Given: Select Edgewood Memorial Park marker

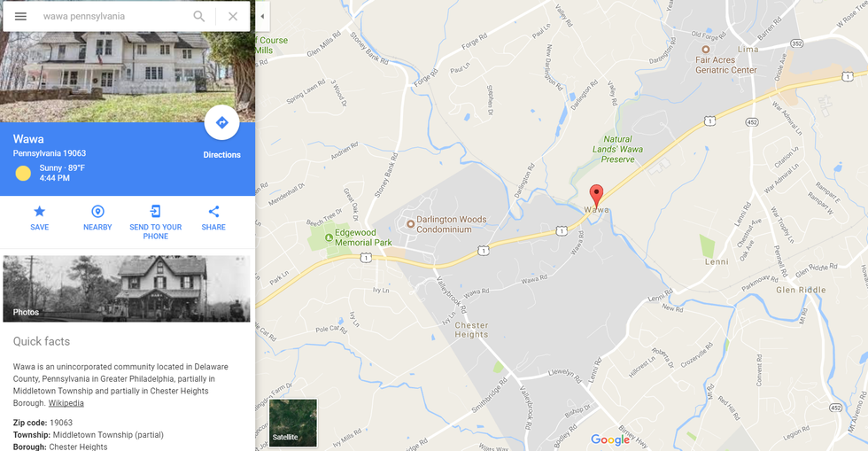Looking at the screenshot, I should pos(329,237).
